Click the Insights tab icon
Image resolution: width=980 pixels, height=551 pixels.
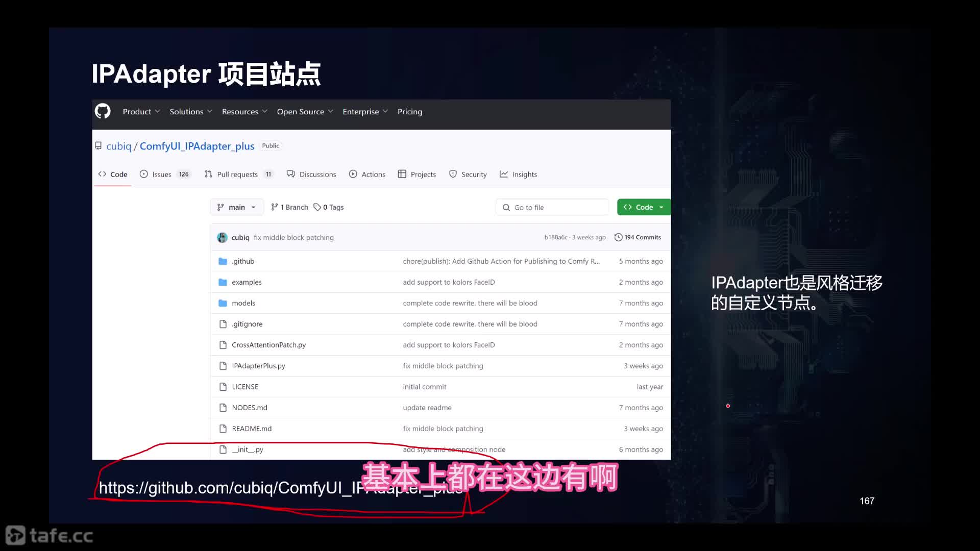pos(503,173)
